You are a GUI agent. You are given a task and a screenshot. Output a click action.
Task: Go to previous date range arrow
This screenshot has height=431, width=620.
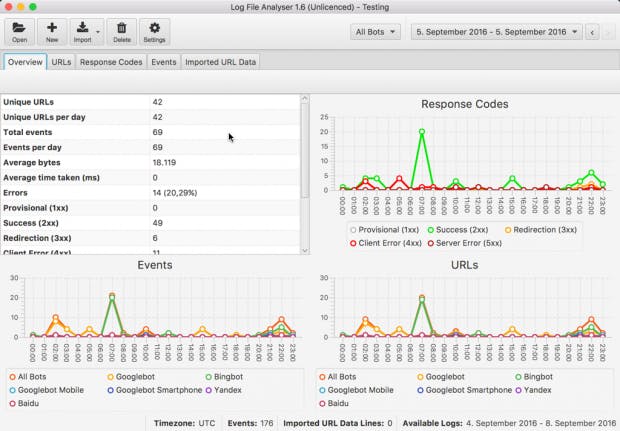[x=592, y=32]
